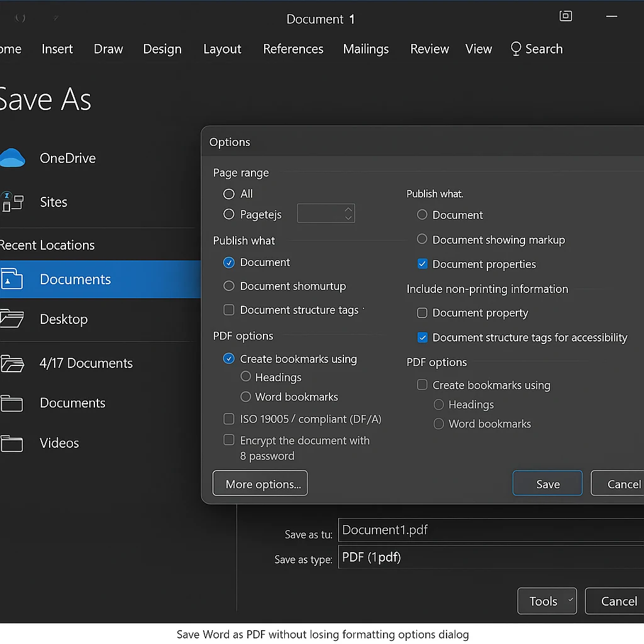Select left Document radio under Publish what
Image resolution: width=644 pixels, height=644 pixels.
click(229, 262)
